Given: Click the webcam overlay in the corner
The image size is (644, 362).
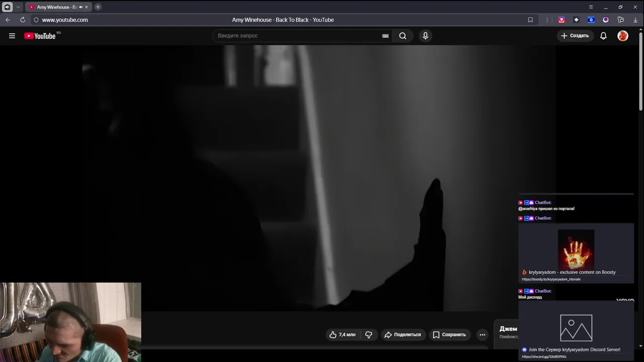Looking at the screenshot, I should click(70, 322).
